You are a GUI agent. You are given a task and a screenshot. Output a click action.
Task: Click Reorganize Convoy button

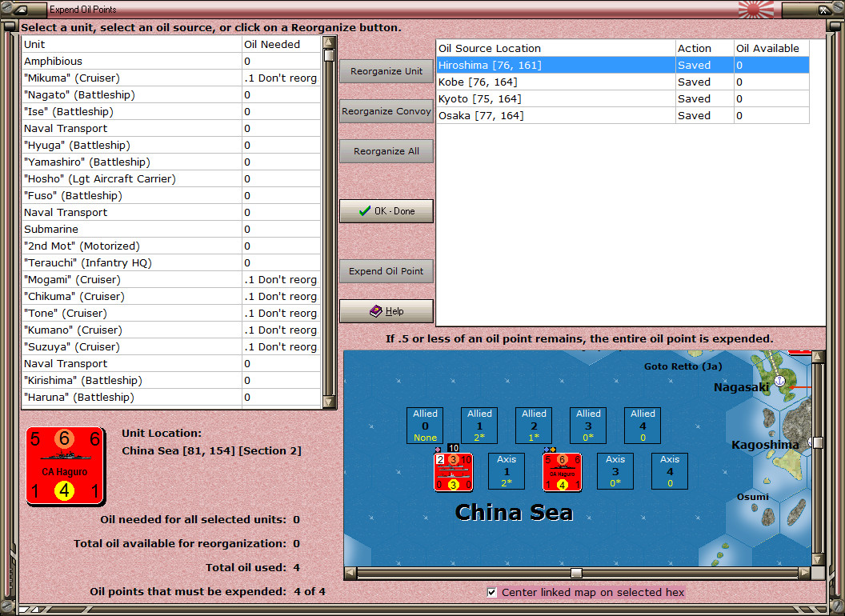[x=386, y=111]
